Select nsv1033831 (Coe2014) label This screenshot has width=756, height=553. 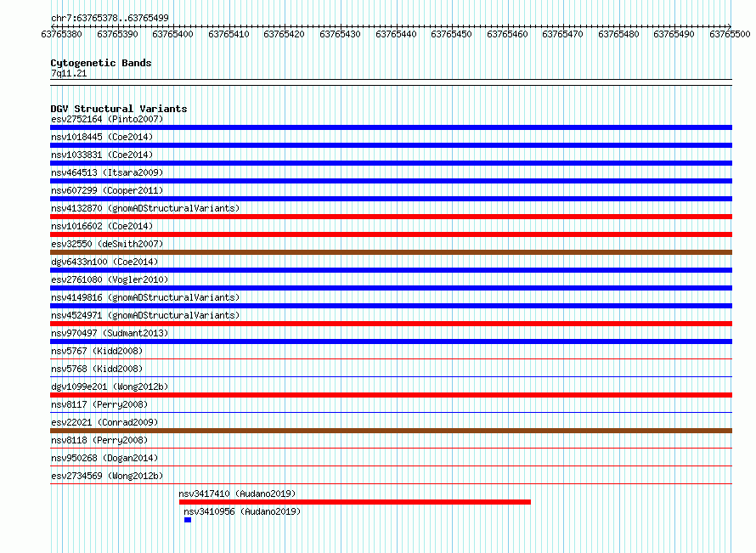coord(102,155)
